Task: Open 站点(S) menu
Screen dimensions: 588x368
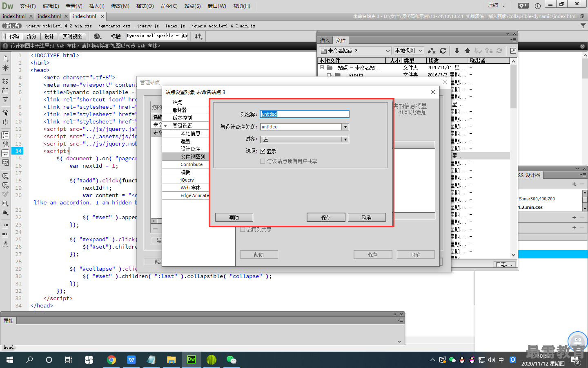Action: [x=193, y=6]
